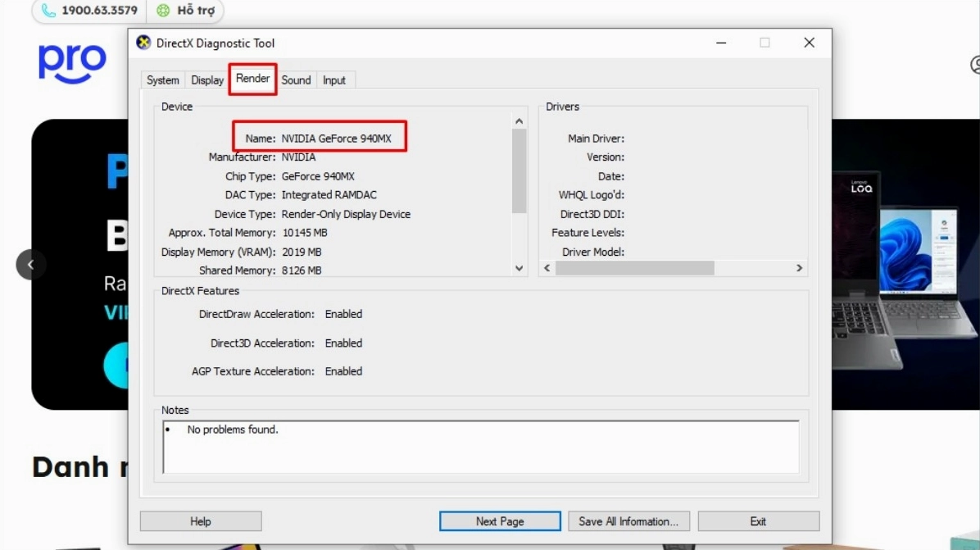
Task: Click the DirectX Diagnostic Tool title icon
Action: [x=143, y=43]
